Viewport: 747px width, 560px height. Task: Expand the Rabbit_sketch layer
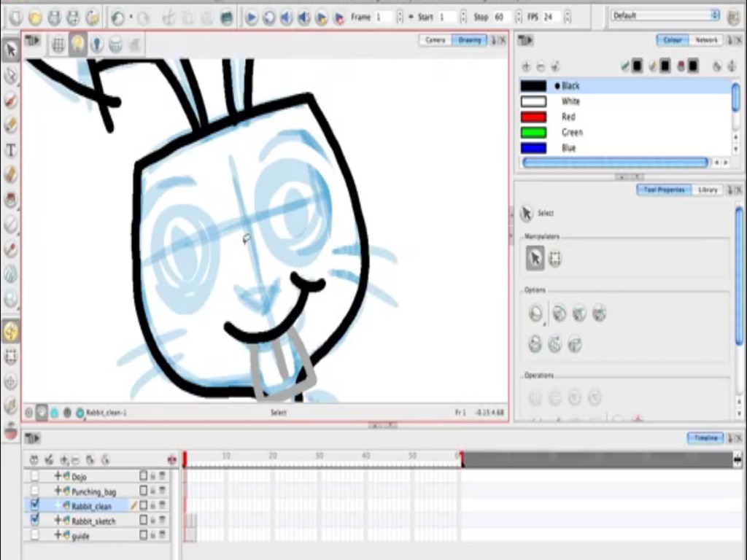(58, 520)
